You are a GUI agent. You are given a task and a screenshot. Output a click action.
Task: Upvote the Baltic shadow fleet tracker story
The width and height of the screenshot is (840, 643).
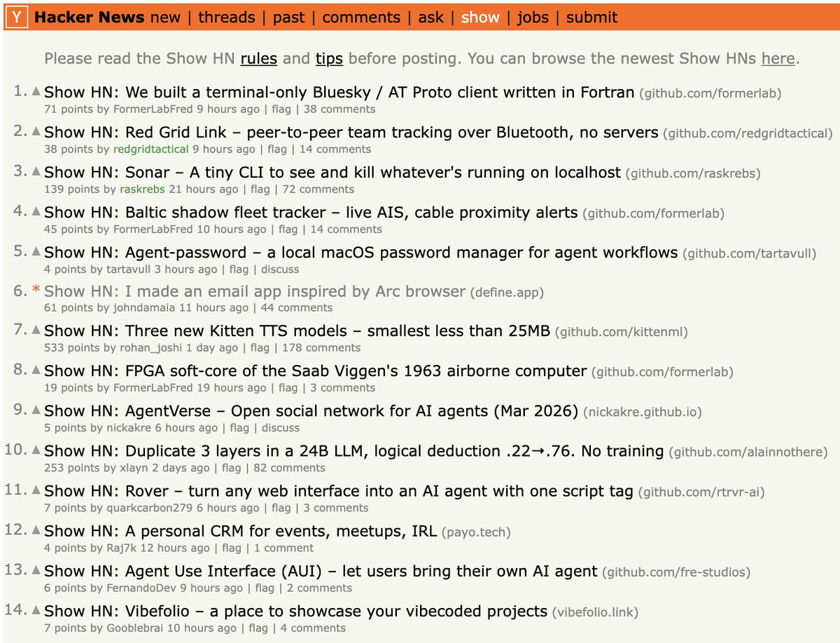(x=36, y=211)
